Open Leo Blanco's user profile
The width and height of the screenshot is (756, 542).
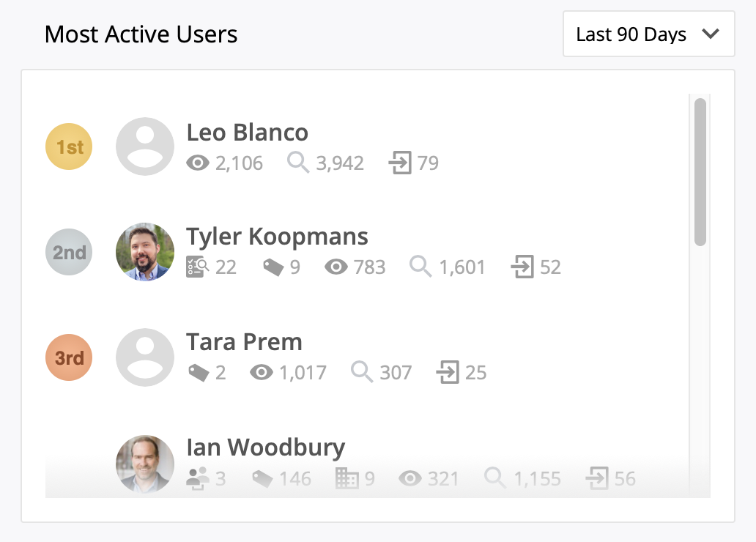coord(247,133)
